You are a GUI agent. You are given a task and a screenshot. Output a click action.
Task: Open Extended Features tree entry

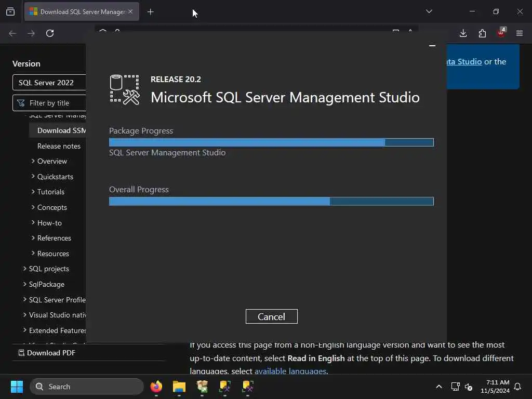(57, 330)
